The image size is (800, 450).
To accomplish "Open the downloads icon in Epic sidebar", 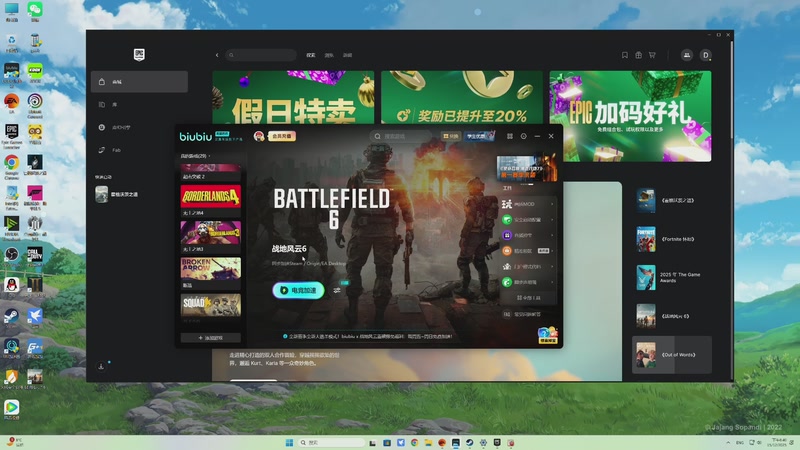I will pyautogui.click(x=101, y=366).
